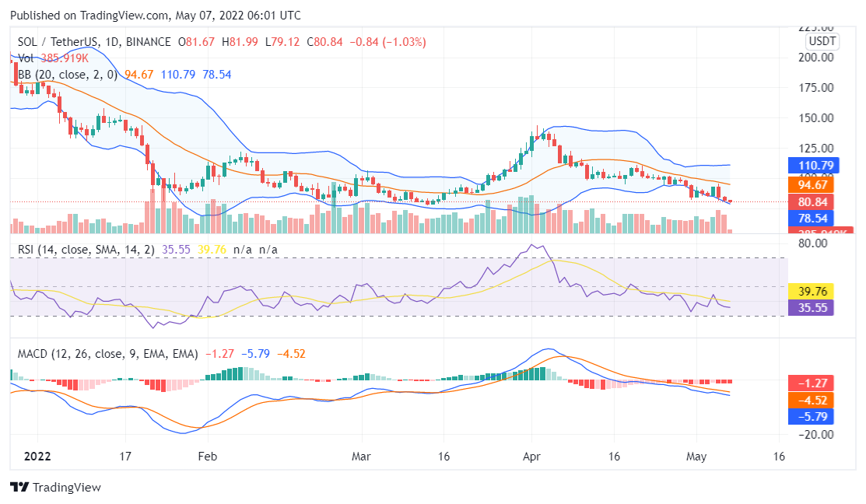Open the Published on TradingView.com link

coord(88,15)
